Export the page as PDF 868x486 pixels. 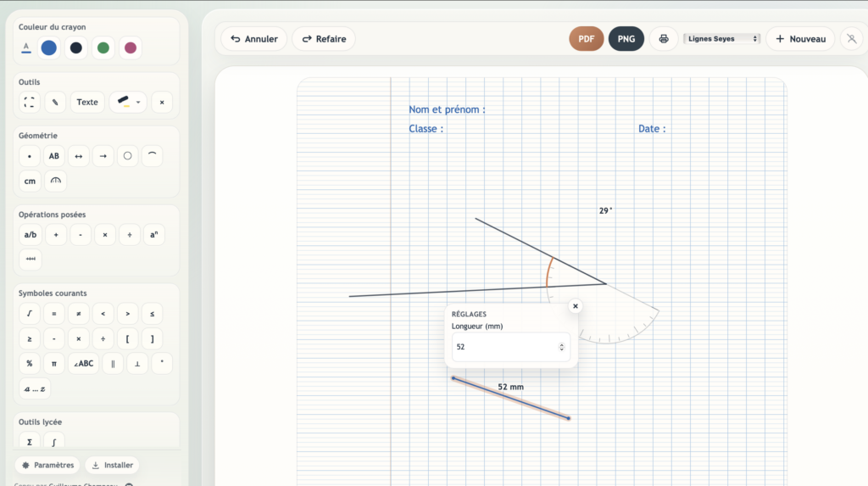(587, 39)
